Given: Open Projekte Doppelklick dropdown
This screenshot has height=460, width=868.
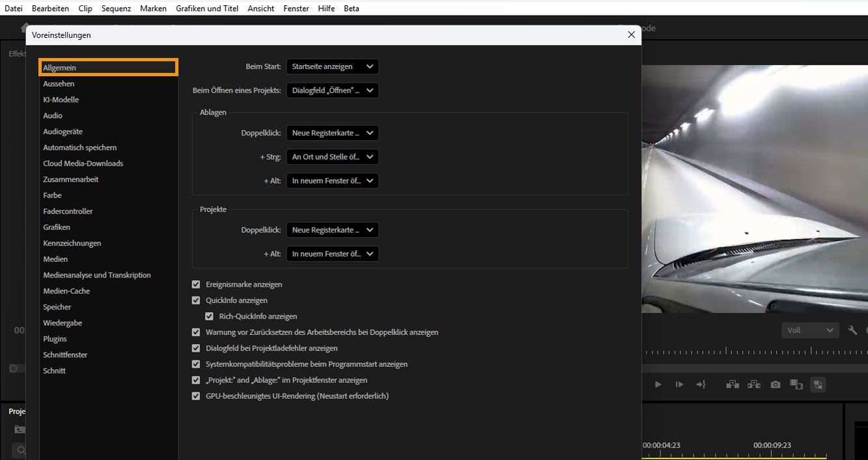Looking at the screenshot, I should 332,230.
